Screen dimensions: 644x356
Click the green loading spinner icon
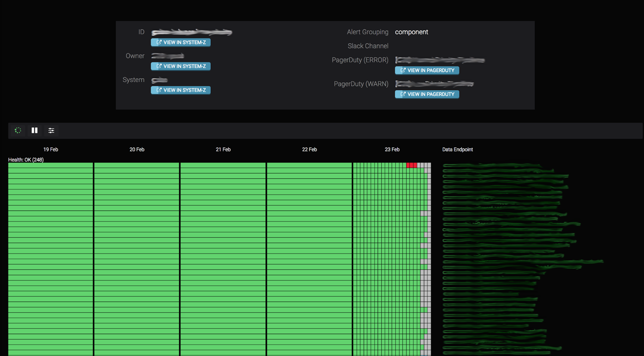pyautogui.click(x=18, y=130)
